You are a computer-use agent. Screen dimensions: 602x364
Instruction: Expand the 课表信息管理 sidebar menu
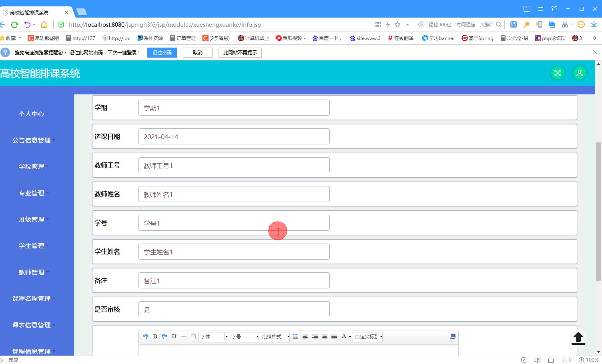[34, 325]
